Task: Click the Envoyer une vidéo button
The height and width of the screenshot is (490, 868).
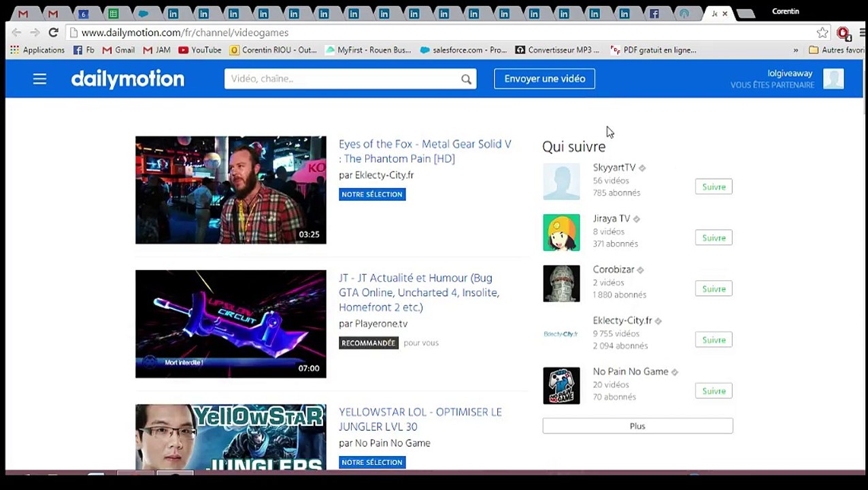Action: pyautogui.click(x=544, y=79)
